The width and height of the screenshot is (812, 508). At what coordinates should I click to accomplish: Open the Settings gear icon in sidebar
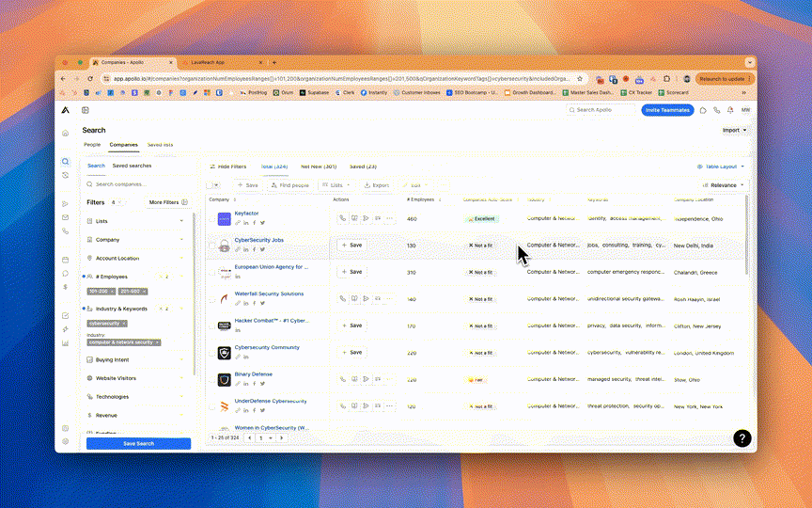pos(65,441)
